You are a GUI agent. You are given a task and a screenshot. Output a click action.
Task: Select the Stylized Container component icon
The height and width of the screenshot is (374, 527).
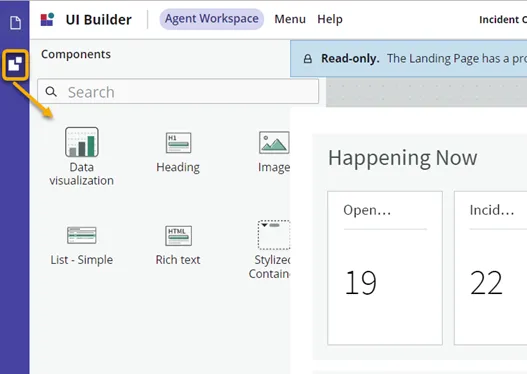coord(274,235)
